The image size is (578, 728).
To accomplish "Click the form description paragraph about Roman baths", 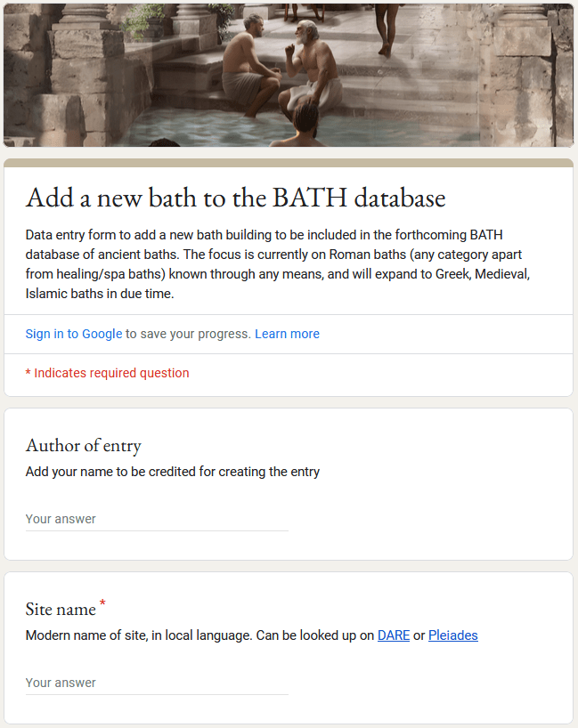I will point(278,264).
